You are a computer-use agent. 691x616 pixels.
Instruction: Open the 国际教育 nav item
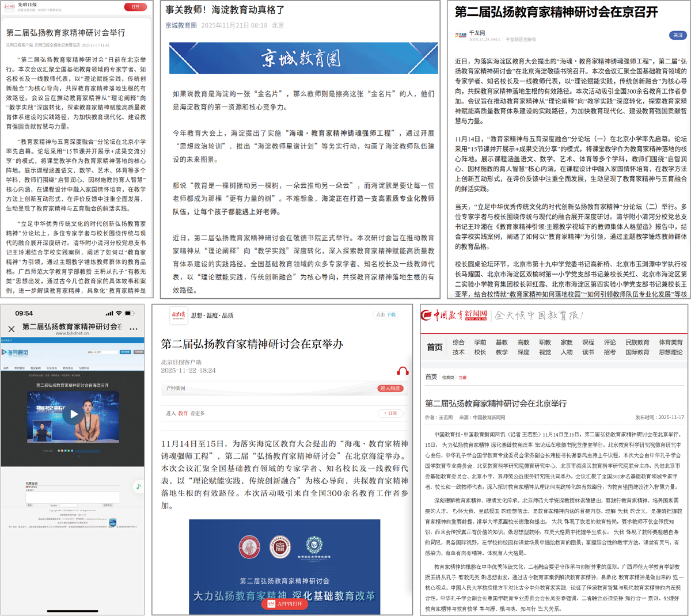[x=637, y=352]
